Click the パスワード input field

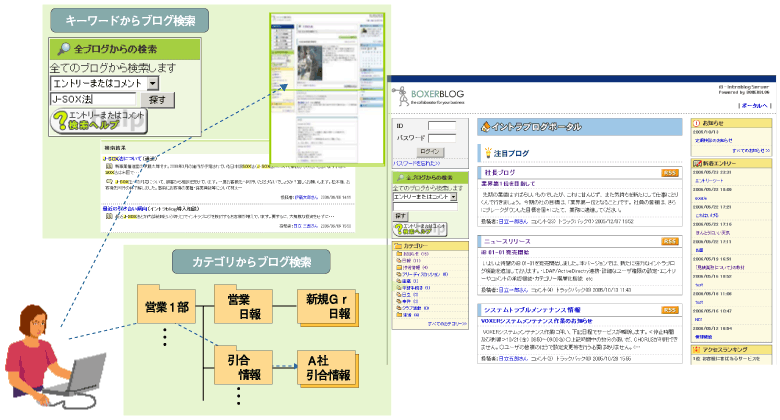tap(442, 138)
